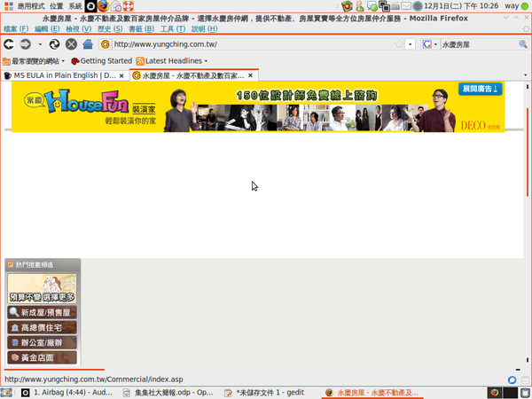
Task: Switch to the 未儲存文件 1 - gedit window
Action: click(x=264, y=393)
